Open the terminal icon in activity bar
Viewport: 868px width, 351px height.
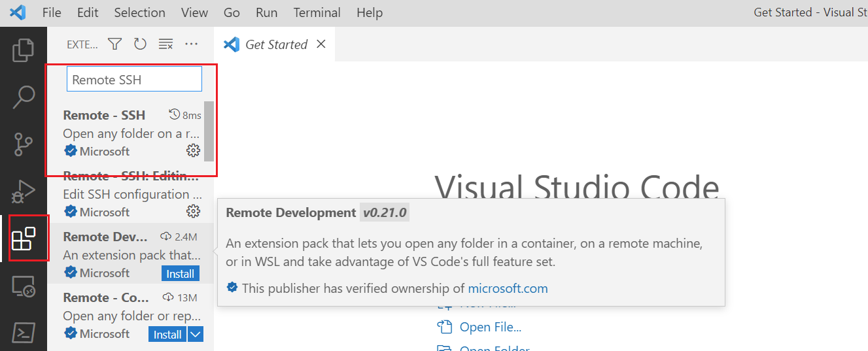tap(24, 333)
